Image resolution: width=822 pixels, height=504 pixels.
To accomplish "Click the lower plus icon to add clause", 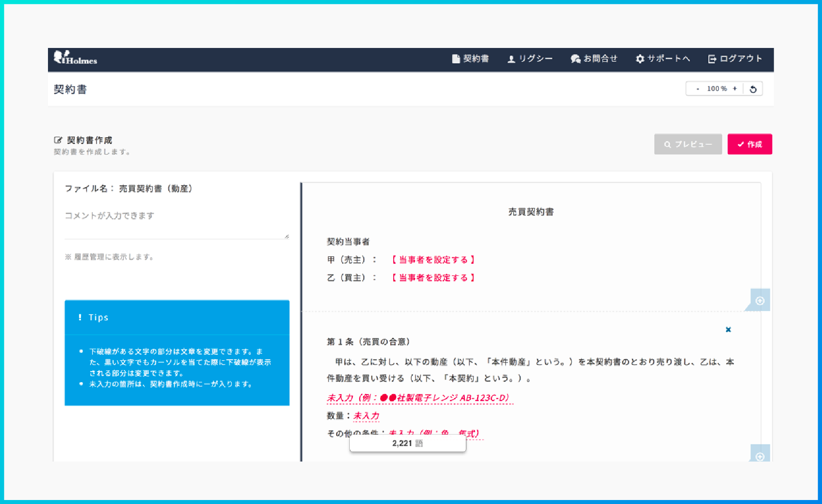I will 760,457.
